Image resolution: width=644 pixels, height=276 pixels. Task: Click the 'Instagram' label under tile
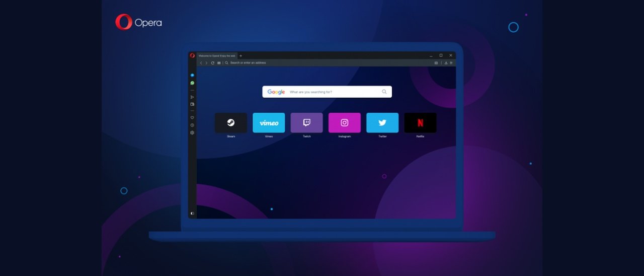coord(345,136)
